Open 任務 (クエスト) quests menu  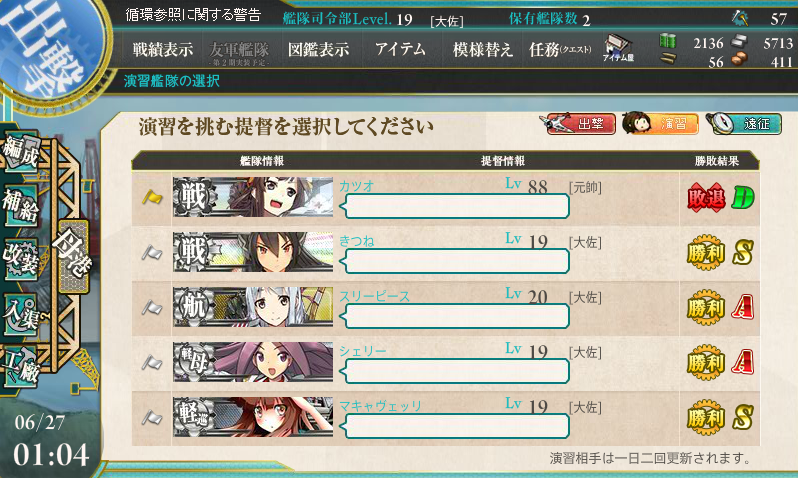point(560,49)
